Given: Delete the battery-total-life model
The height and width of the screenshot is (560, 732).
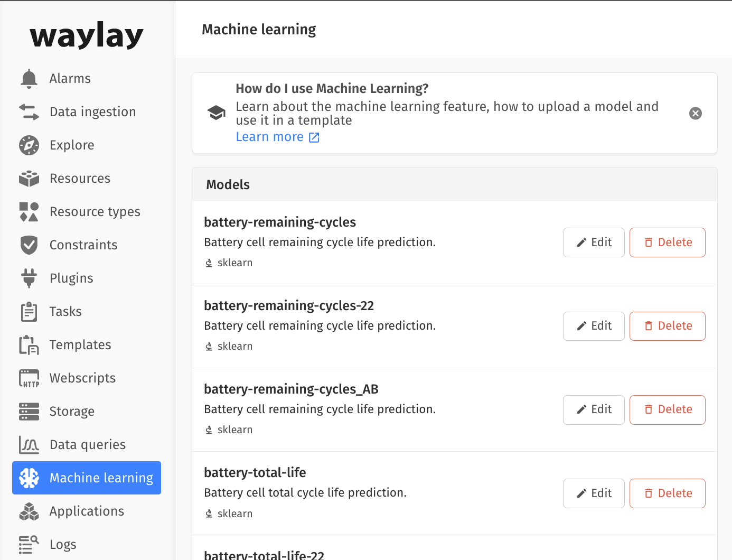Looking at the screenshot, I should 667,493.
